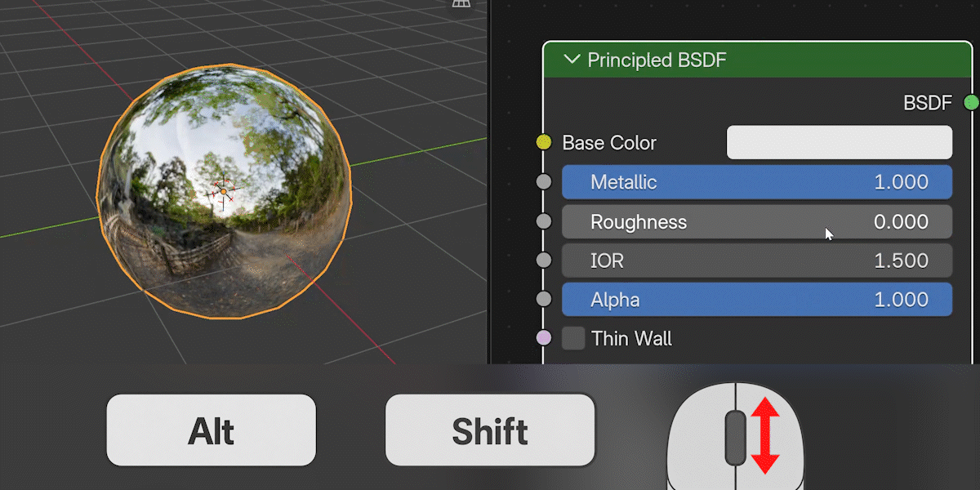Image resolution: width=980 pixels, height=490 pixels.
Task: Click the BSDF output label
Action: point(928,103)
